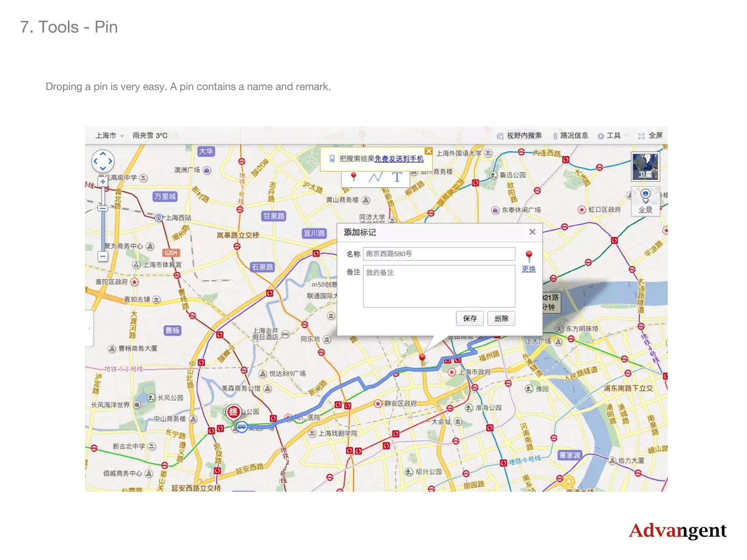Image resolution: width=747 pixels, height=560 pixels.
Task: Click the map pan compass control
Action: point(103,161)
